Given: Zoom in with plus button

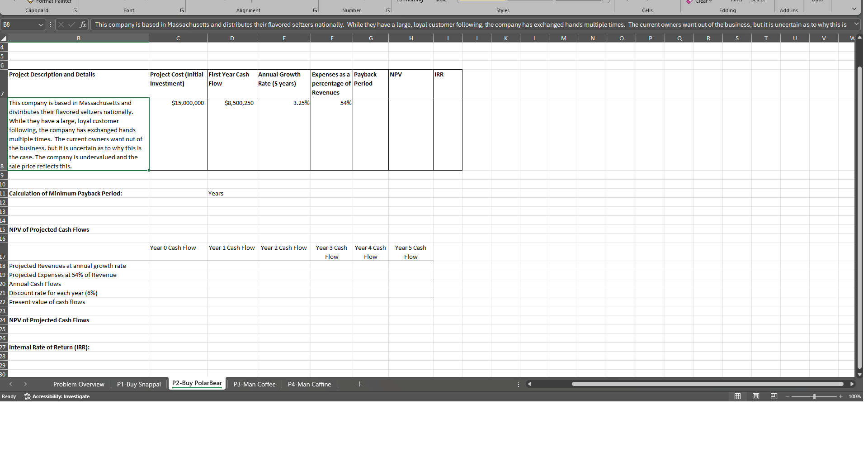Looking at the screenshot, I should [x=841, y=396].
